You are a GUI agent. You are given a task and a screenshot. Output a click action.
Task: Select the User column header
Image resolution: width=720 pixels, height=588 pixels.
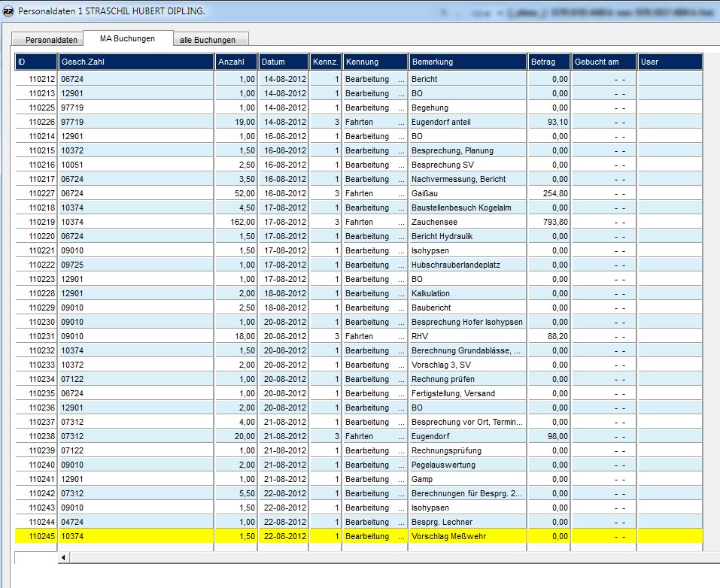[670, 62]
